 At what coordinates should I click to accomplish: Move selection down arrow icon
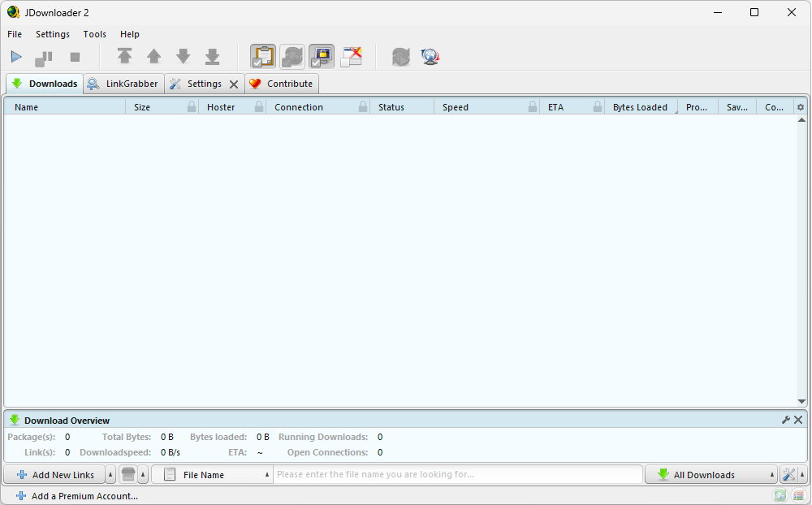tap(183, 56)
